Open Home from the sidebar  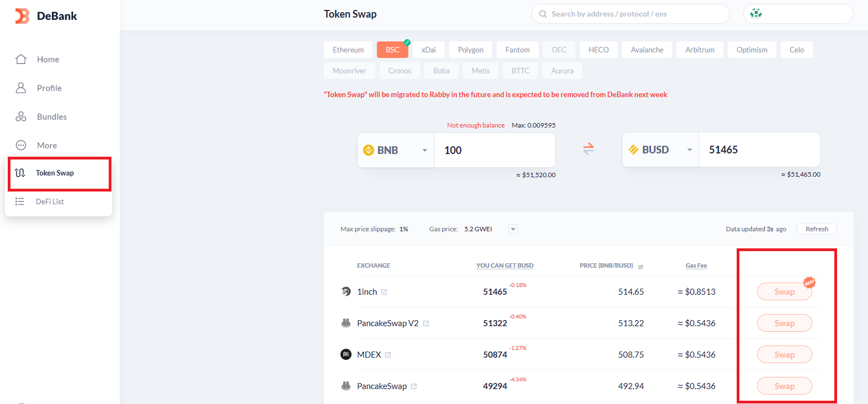[48, 59]
